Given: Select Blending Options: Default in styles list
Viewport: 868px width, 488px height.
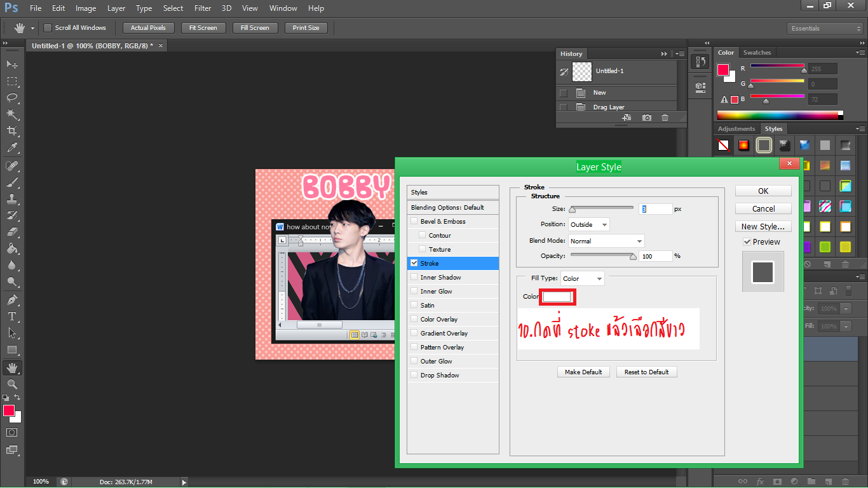Looking at the screenshot, I should tap(452, 207).
